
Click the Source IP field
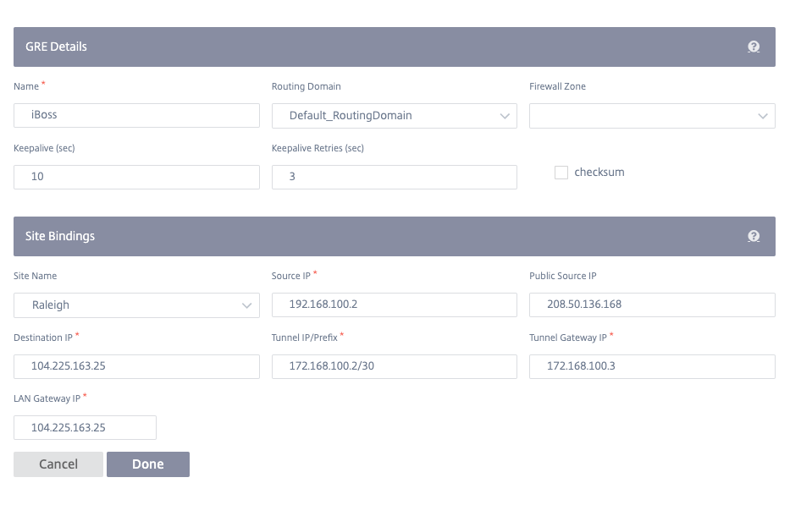(394, 305)
